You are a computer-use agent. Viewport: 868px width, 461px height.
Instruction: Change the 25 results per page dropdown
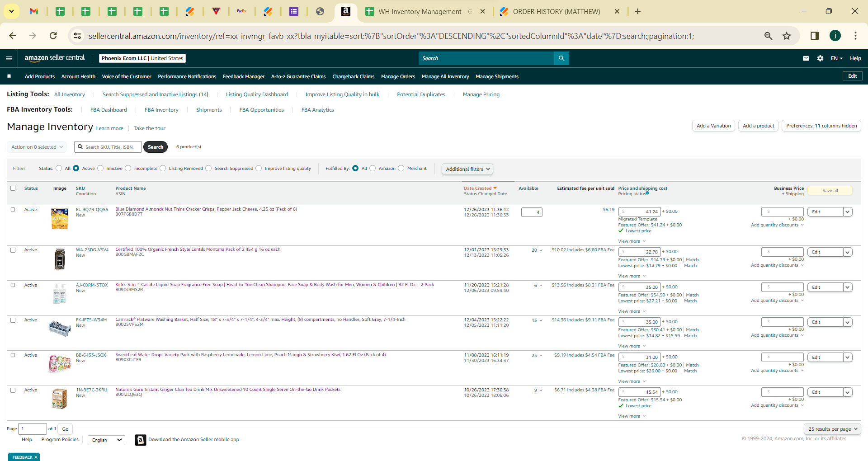tap(832, 429)
